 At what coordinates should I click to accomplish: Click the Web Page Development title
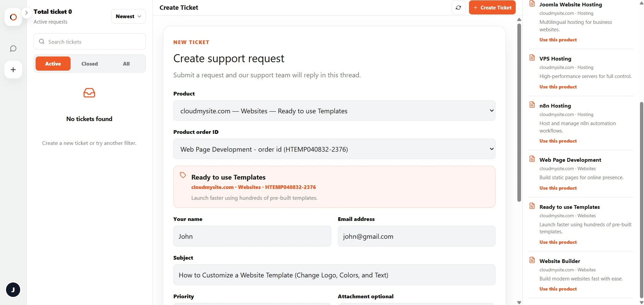pyautogui.click(x=570, y=160)
